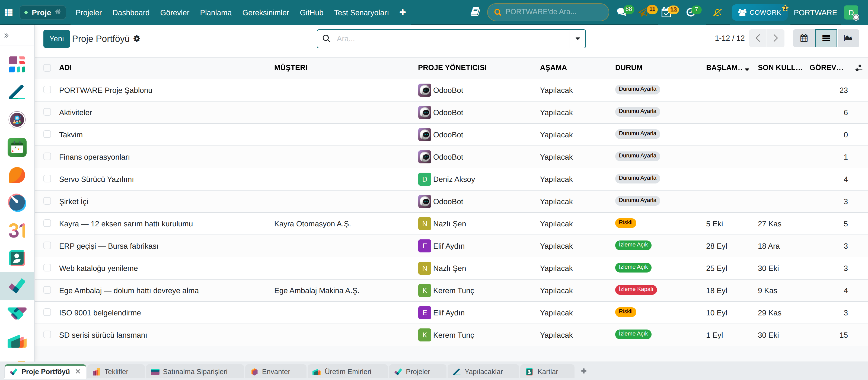Open activities clock icon with 7 badge
Viewport: 868px width, 380px height.
click(690, 12)
